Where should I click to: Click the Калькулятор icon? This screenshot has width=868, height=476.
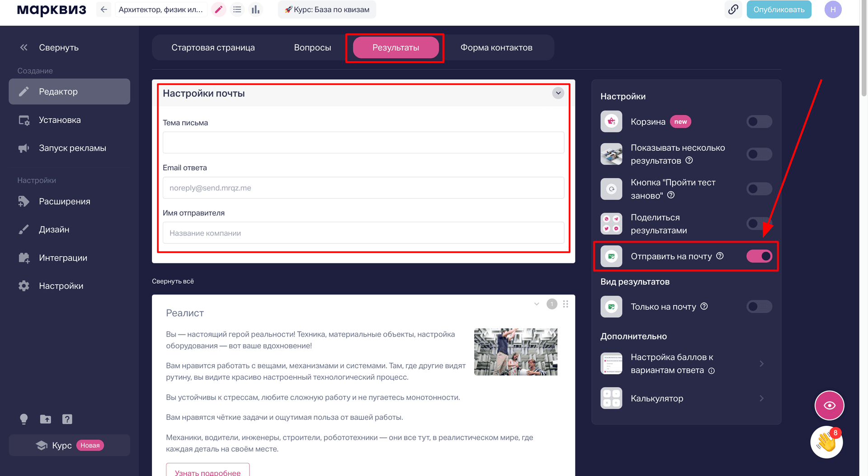tap(611, 398)
